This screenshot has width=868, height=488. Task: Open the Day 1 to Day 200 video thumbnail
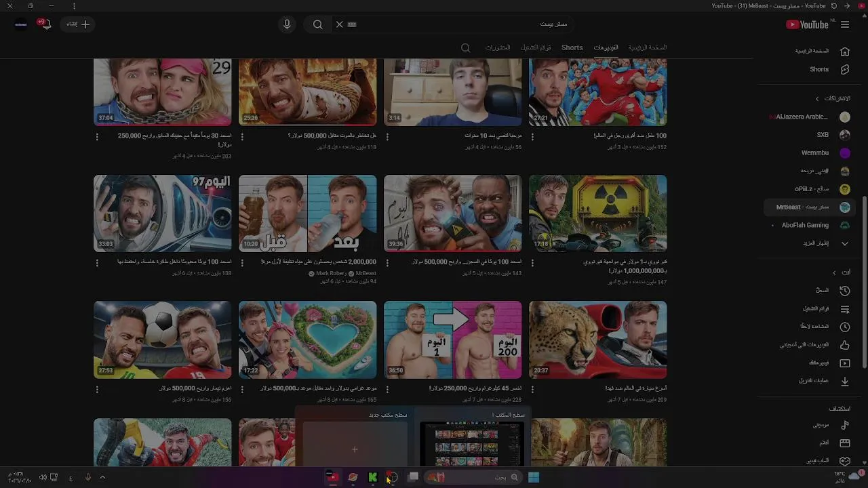tap(452, 340)
